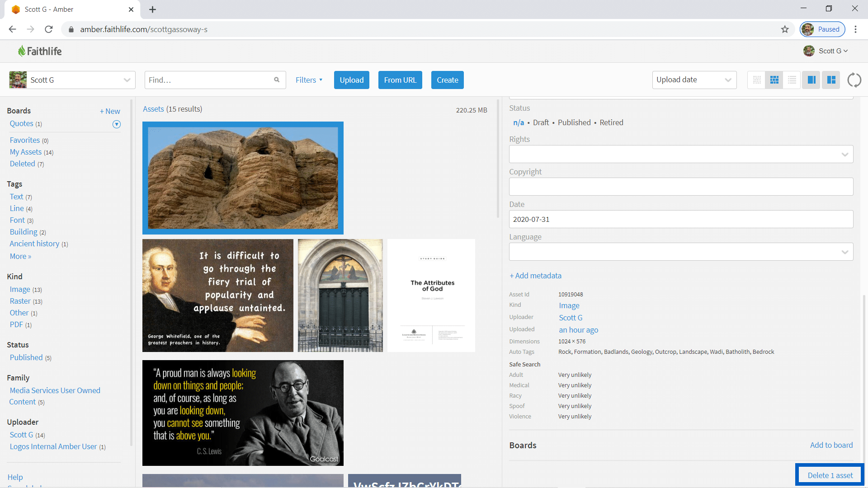Reload the page in browser
This screenshot has height=488, width=868.
click(x=48, y=29)
